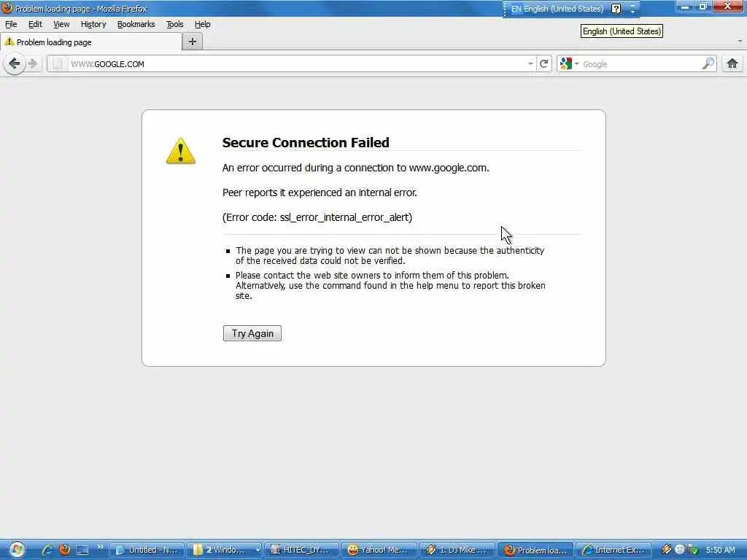Switch to Problem loading Firefox taskbar item
747x560 pixels.
pyautogui.click(x=535, y=550)
